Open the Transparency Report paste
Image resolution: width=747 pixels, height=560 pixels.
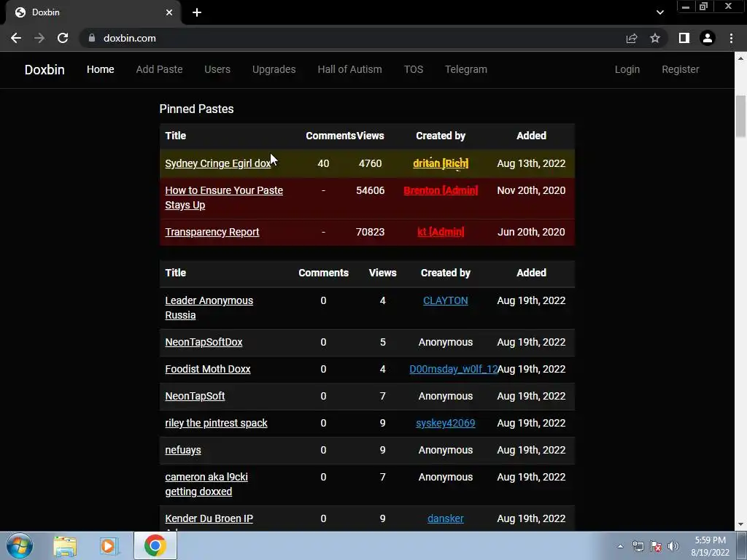pos(212,232)
